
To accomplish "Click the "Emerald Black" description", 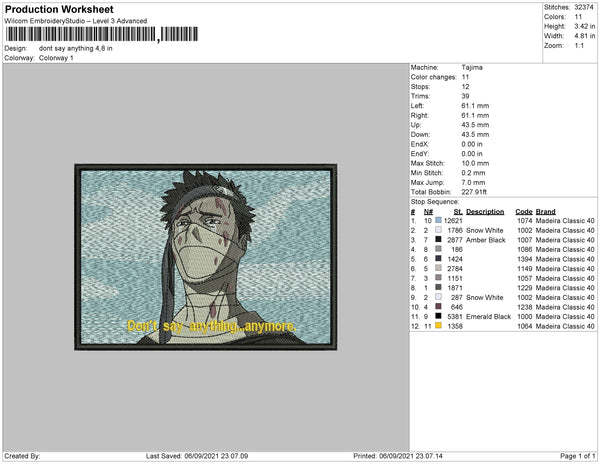I will point(488,316).
